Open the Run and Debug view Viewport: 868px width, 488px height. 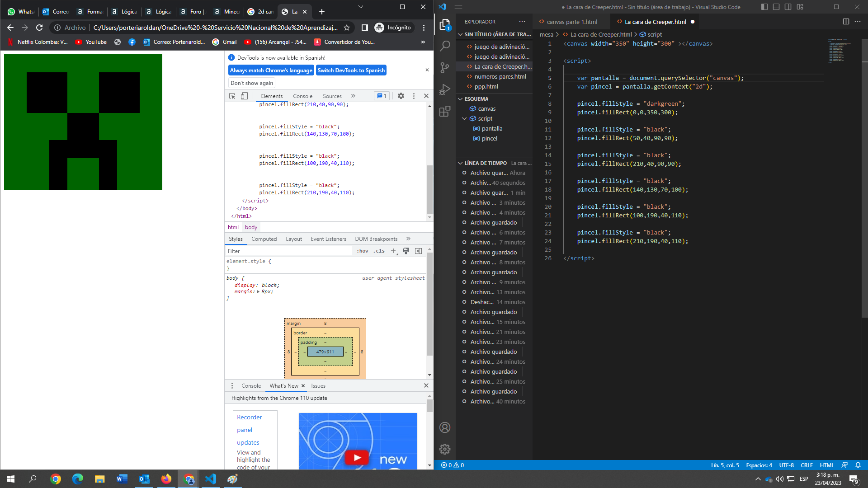445,89
